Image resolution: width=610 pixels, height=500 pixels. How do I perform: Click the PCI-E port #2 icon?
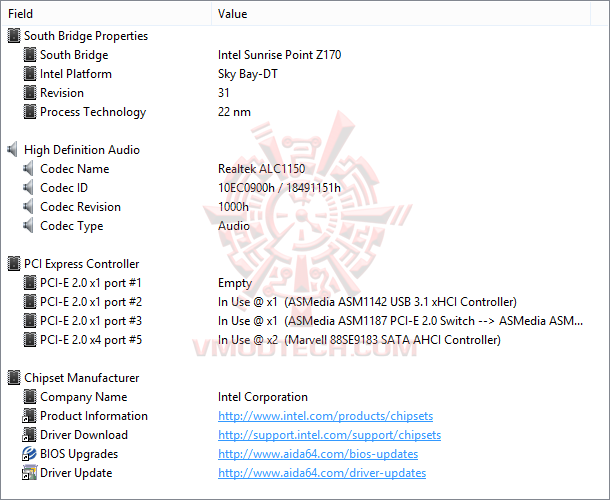pyautogui.click(x=30, y=302)
